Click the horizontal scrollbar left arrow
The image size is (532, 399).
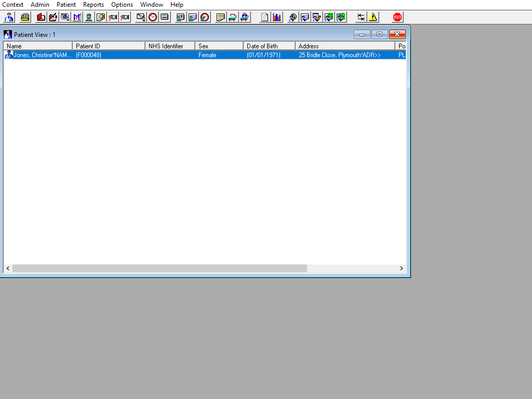point(8,269)
